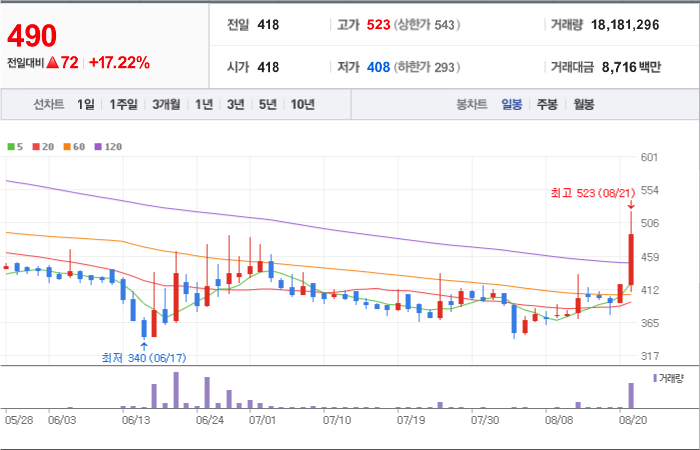Click the purple 120-day moving average legend
The height and width of the screenshot is (450, 700).
click(x=108, y=147)
